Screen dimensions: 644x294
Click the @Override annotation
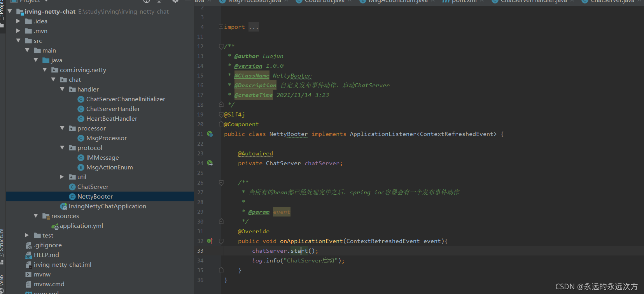pos(254,231)
